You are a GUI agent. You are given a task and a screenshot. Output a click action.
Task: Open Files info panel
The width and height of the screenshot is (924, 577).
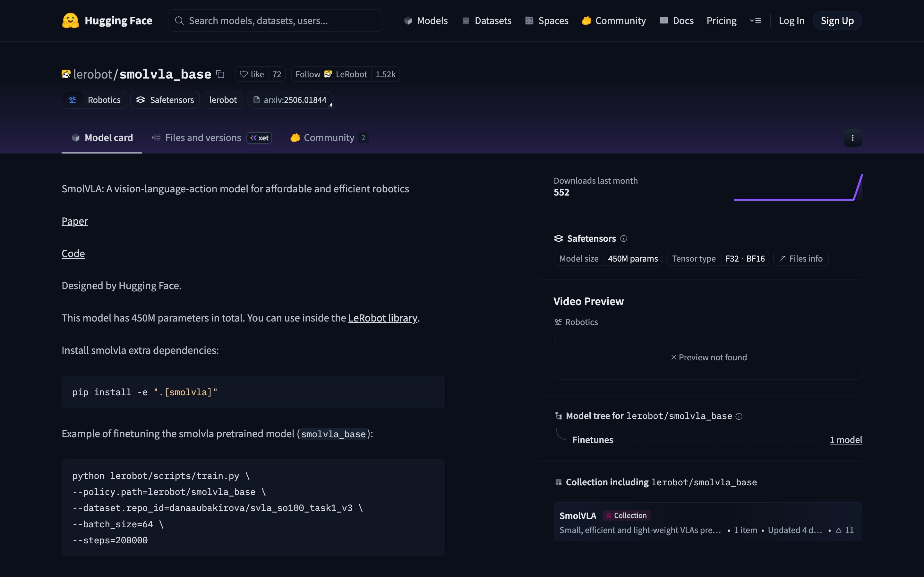[801, 259]
